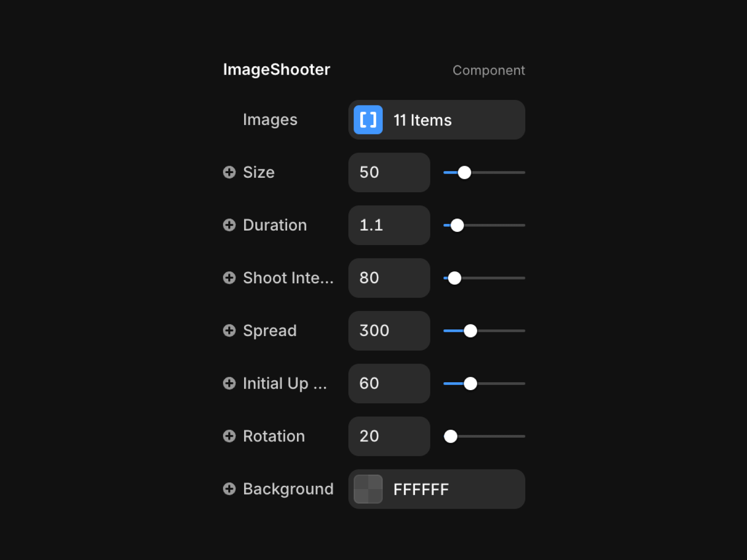Click the plus icon beside Shoot Interval
The image size is (747, 560).
[x=229, y=278]
